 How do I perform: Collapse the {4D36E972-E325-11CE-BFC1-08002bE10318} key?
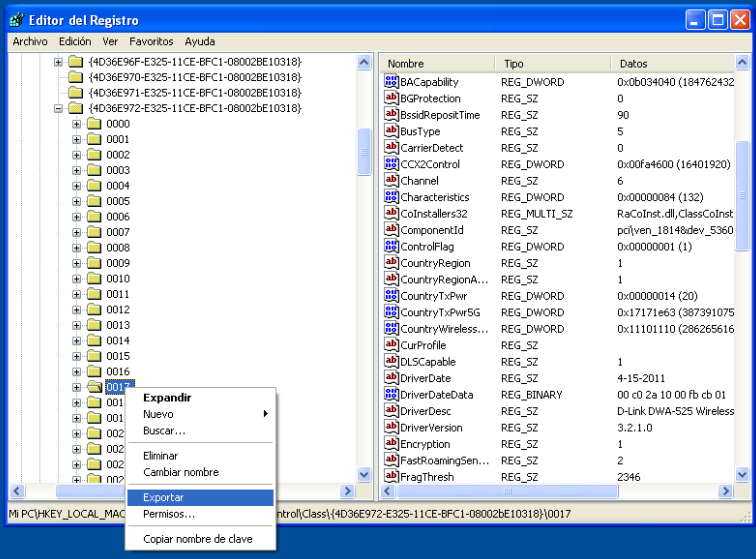pos(58,108)
